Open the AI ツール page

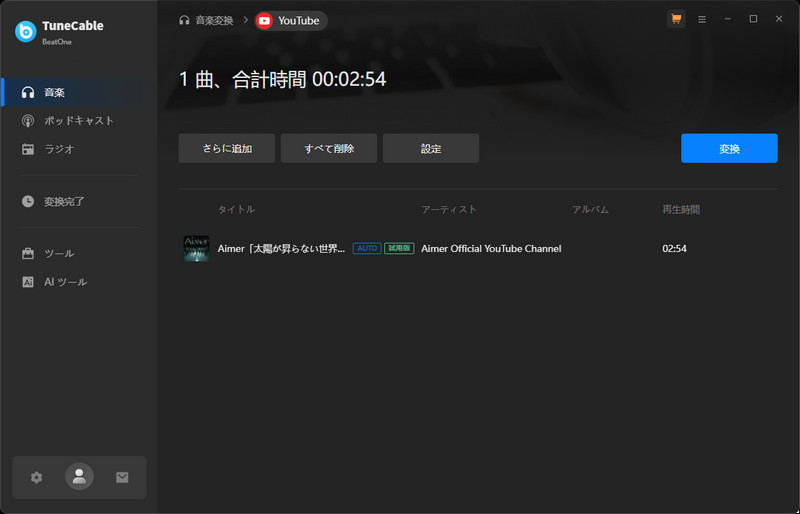(79, 282)
